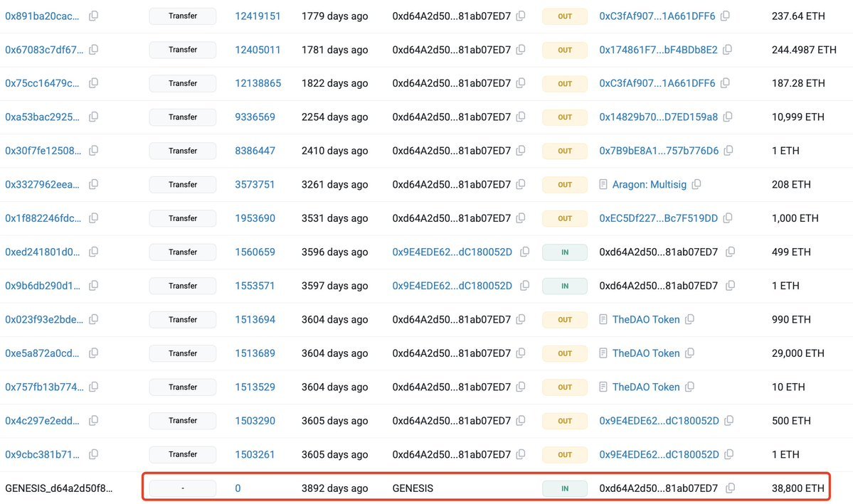
Task: Click the IN badge on the 499 ETH transaction
Action: (564, 252)
